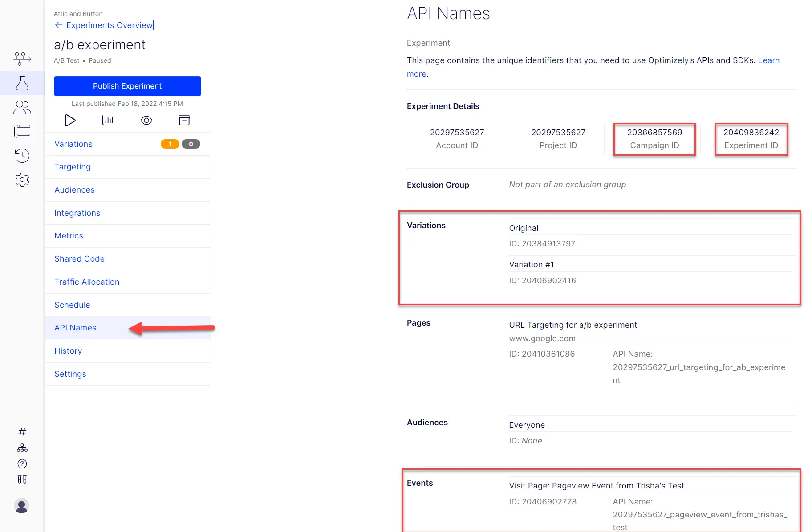The width and height of the screenshot is (804, 532).
Task: Start the experiment with the play icon
Action: tap(70, 120)
